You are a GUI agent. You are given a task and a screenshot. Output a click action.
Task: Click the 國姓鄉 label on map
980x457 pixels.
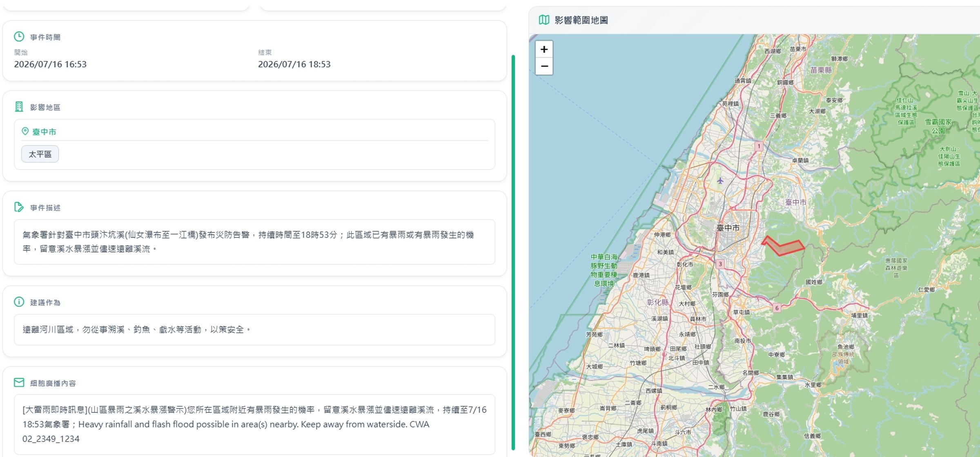click(x=814, y=282)
